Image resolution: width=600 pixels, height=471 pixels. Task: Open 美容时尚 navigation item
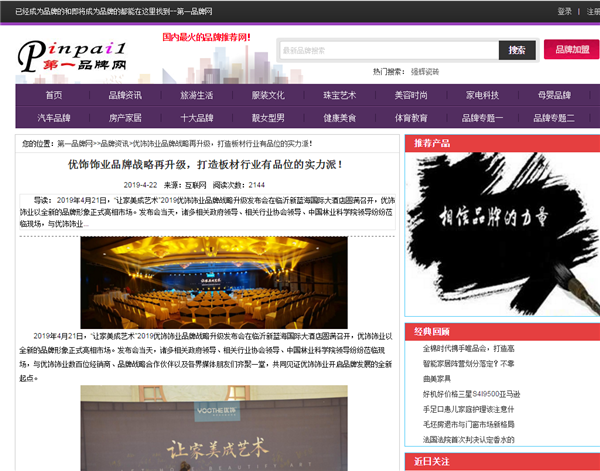(411, 95)
